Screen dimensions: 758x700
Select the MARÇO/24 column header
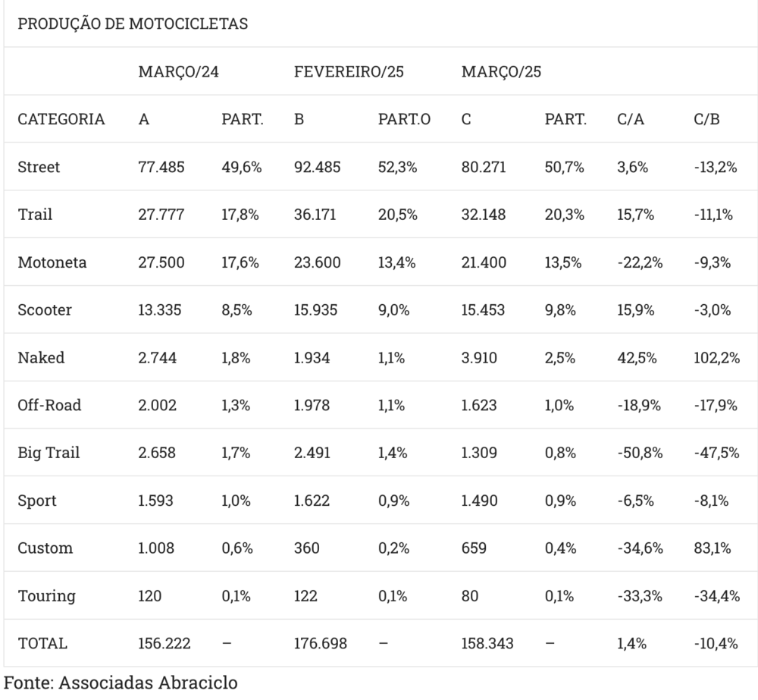(179, 72)
